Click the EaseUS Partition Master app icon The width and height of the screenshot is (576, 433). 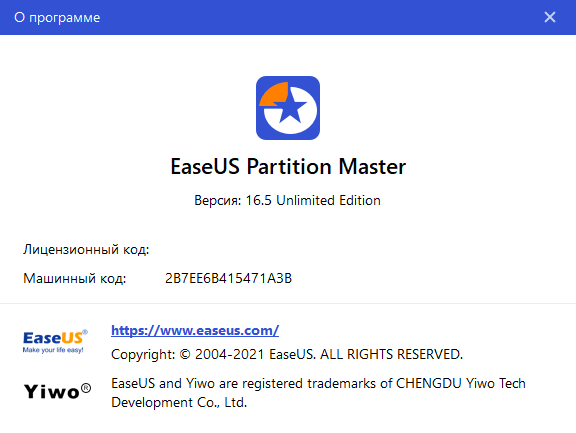(x=288, y=108)
